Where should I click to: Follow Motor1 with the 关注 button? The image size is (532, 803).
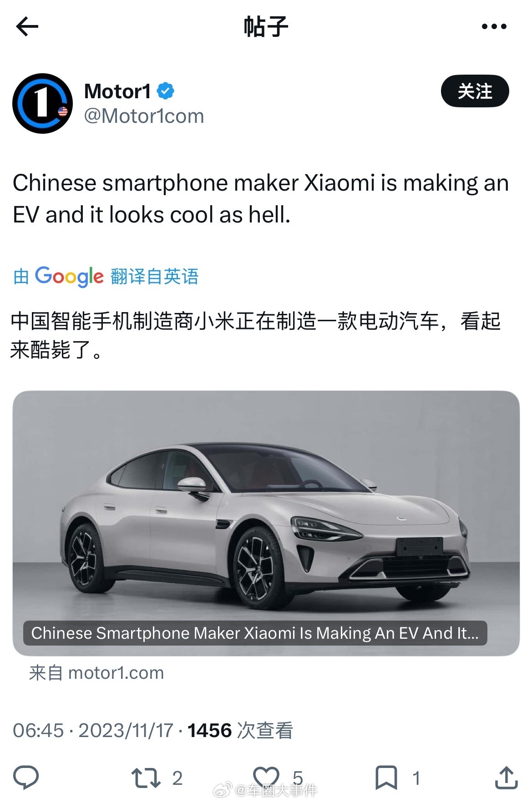click(475, 91)
